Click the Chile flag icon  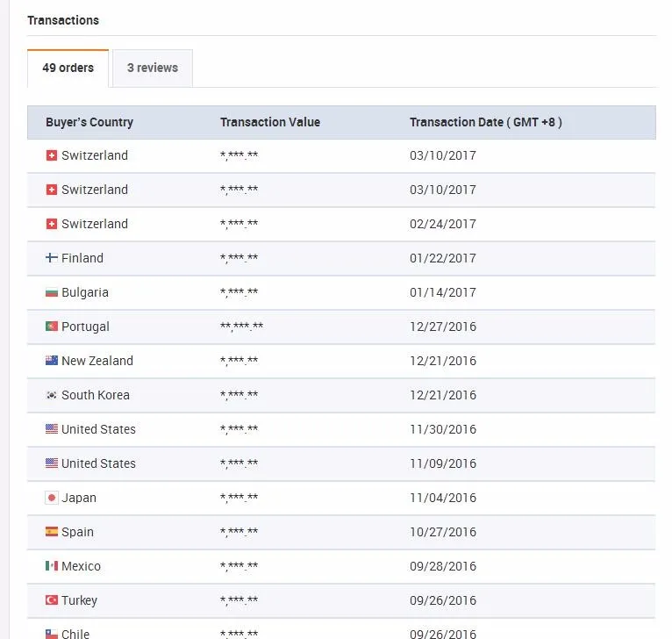[52, 633]
